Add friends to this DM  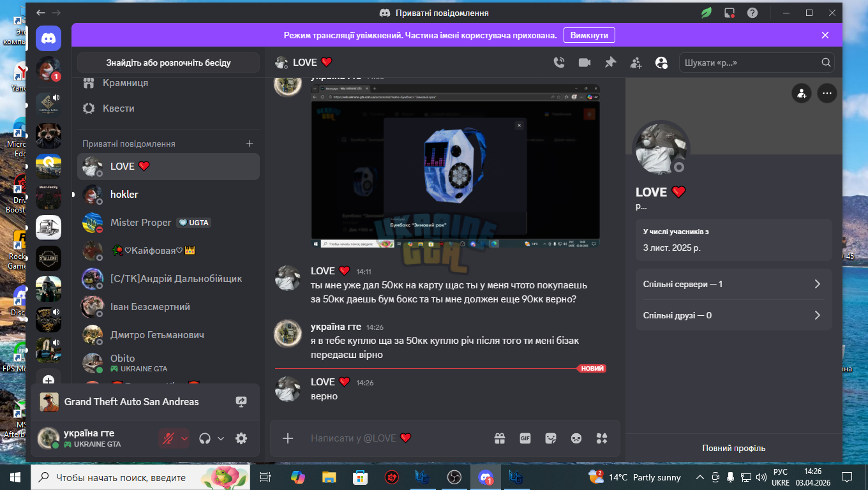(636, 63)
